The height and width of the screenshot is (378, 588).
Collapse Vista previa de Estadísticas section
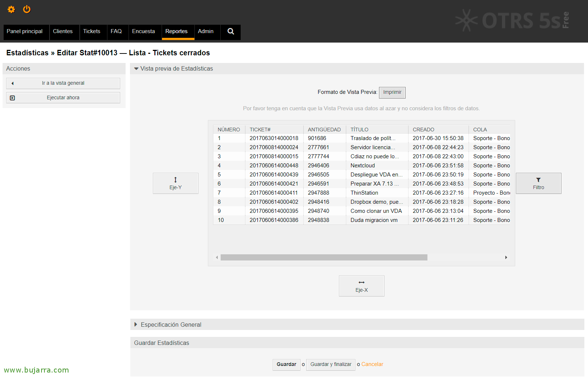tap(137, 69)
